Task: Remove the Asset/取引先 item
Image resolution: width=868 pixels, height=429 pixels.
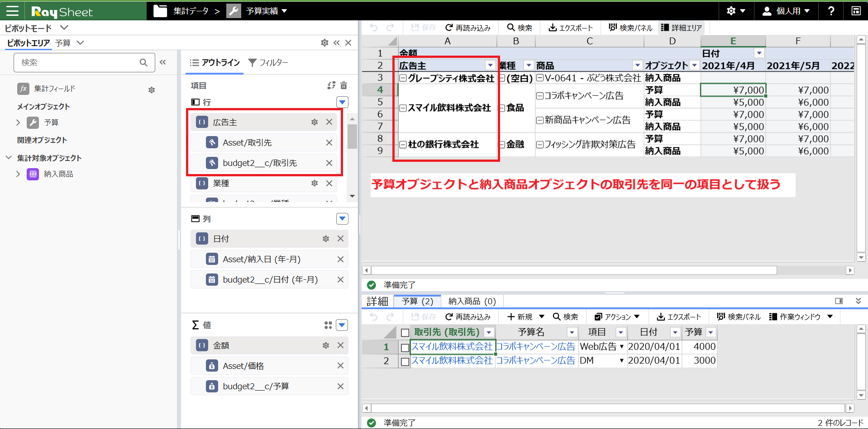Action: tap(329, 143)
